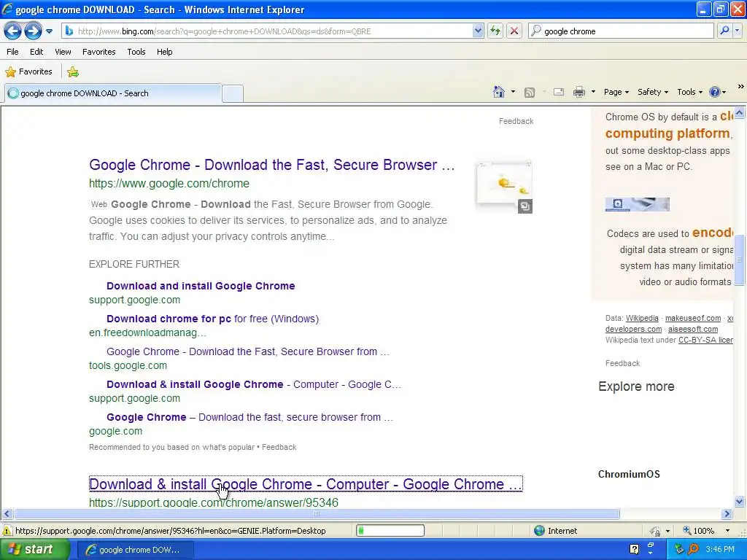This screenshot has width=747, height=560.
Task: Click the Feedback link above the results
Action: click(516, 122)
